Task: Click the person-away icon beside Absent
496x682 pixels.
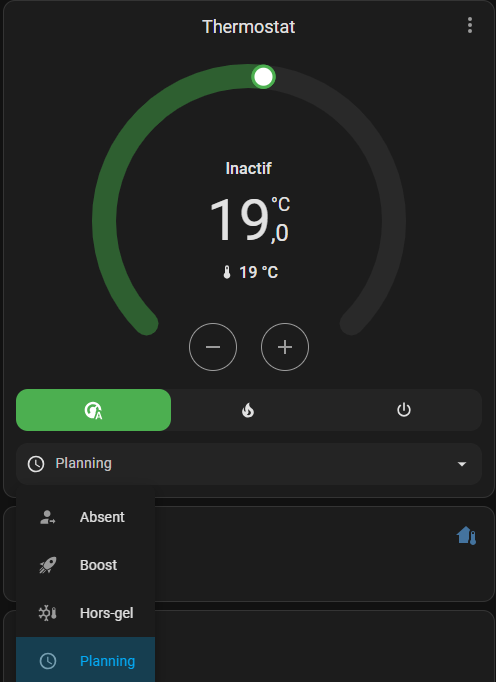Action: pos(47,517)
